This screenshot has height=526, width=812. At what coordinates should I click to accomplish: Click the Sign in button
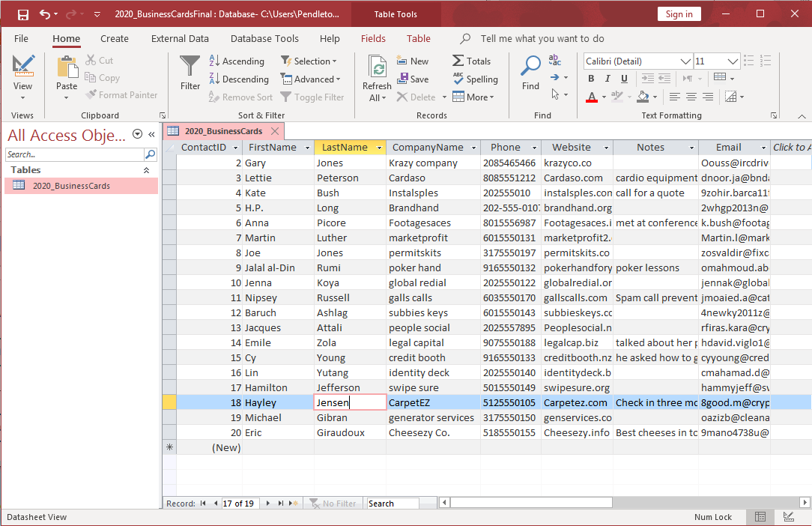[x=679, y=13]
